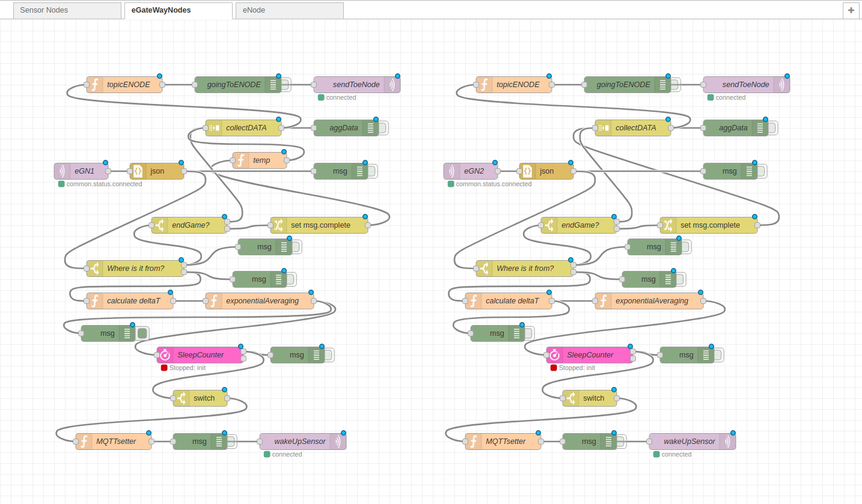Click collectDATA join icon in eGN1 flow

point(213,128)
